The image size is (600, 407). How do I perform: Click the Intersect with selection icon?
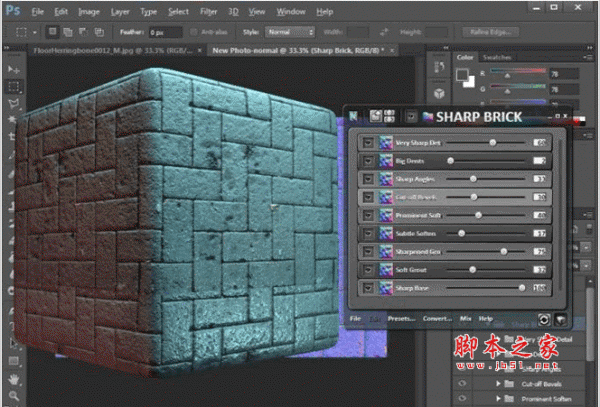pyautogui.click(x=99, y=32)
